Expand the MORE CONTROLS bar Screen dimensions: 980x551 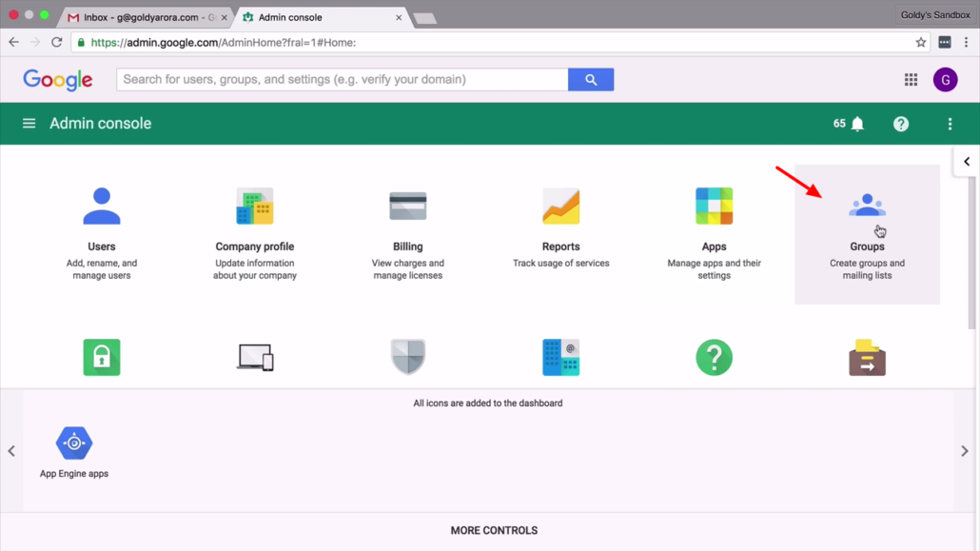tap(494, 530)
